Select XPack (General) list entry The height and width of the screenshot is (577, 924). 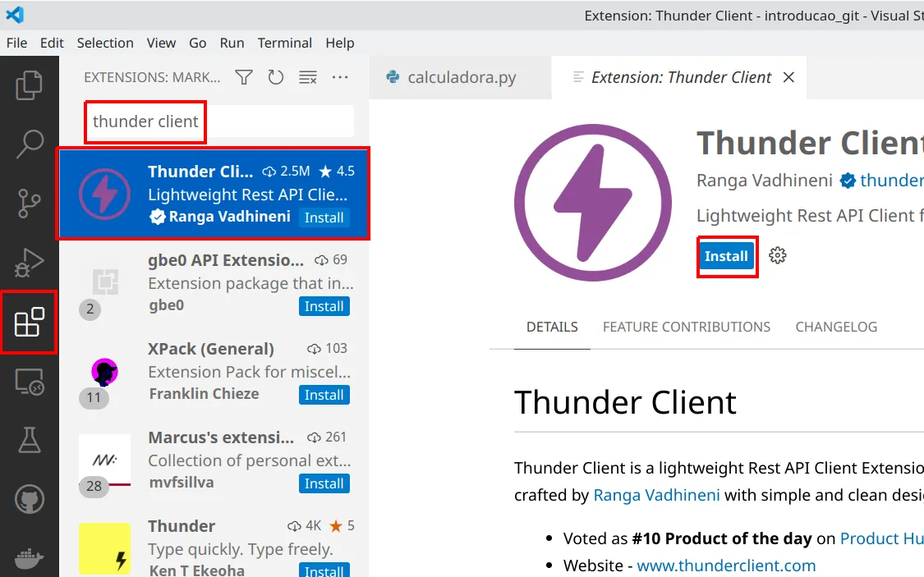tap(214, 371)
